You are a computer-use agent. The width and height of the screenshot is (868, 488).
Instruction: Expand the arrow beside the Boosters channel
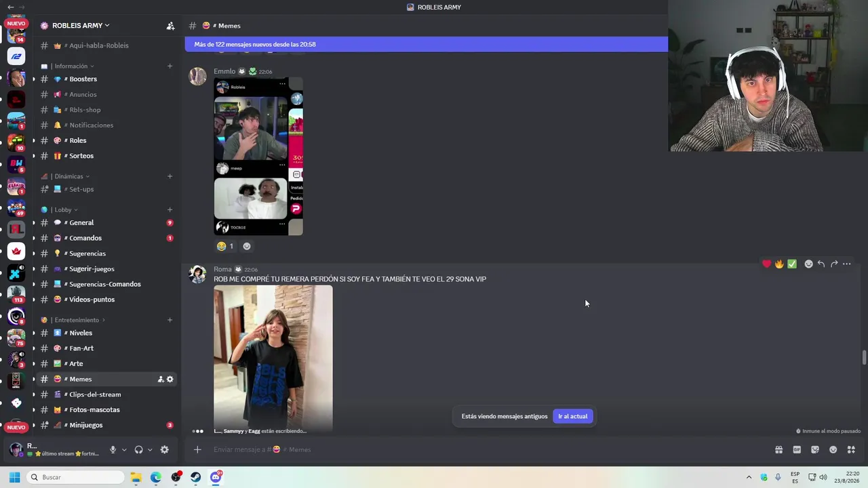pos(34,79)
